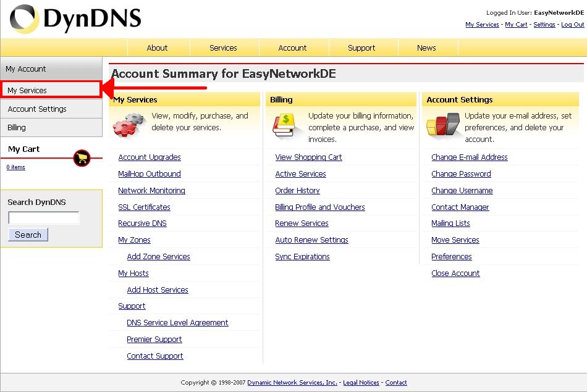Viewport: 587px width, 392px height.
Task: Open the 0 items cart link
Action: (15, 167)
